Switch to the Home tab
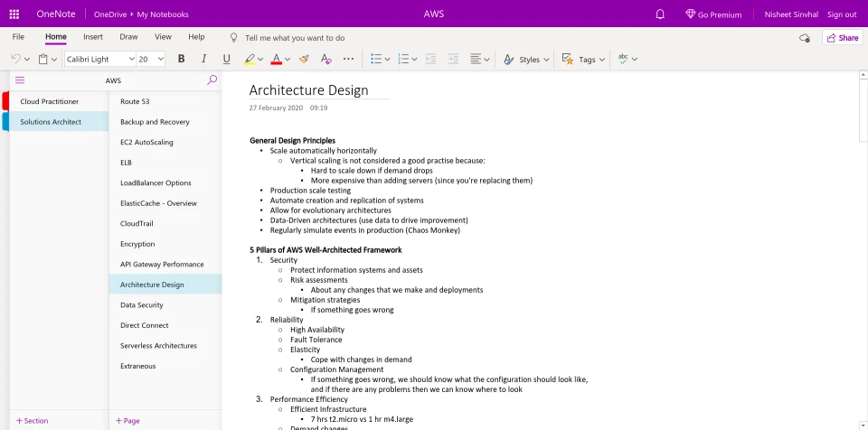Screen dimensions: 868x430 (56, 36)
